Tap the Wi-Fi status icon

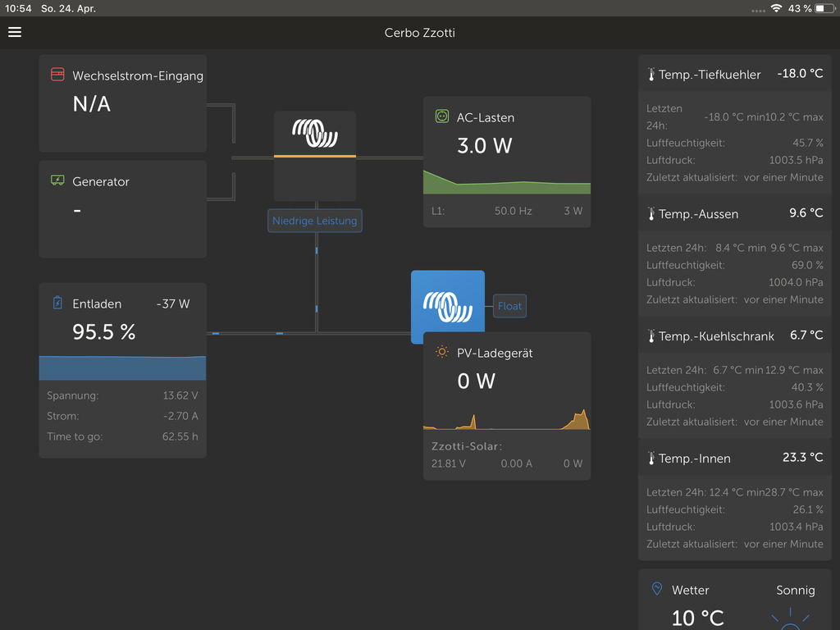tap(776, 8)
